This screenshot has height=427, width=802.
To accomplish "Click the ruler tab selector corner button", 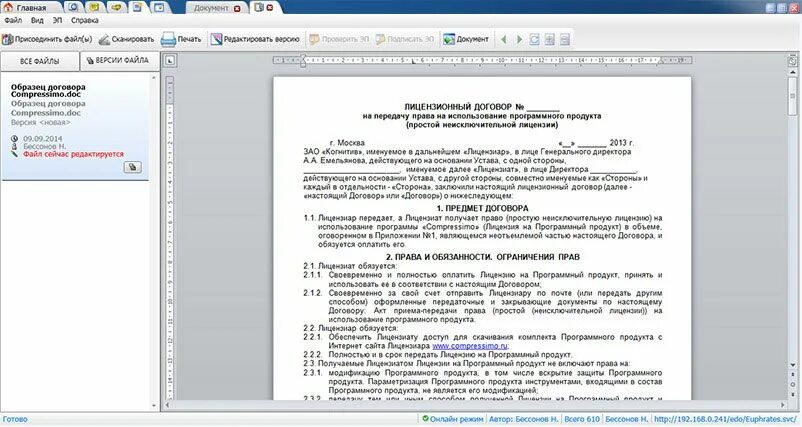I will [x=170, y=60].
